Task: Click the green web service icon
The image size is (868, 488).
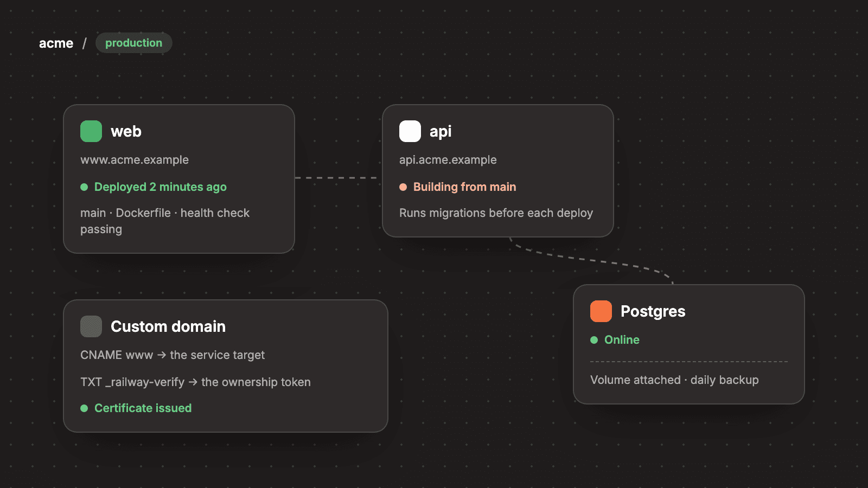Action: point(91,131)
